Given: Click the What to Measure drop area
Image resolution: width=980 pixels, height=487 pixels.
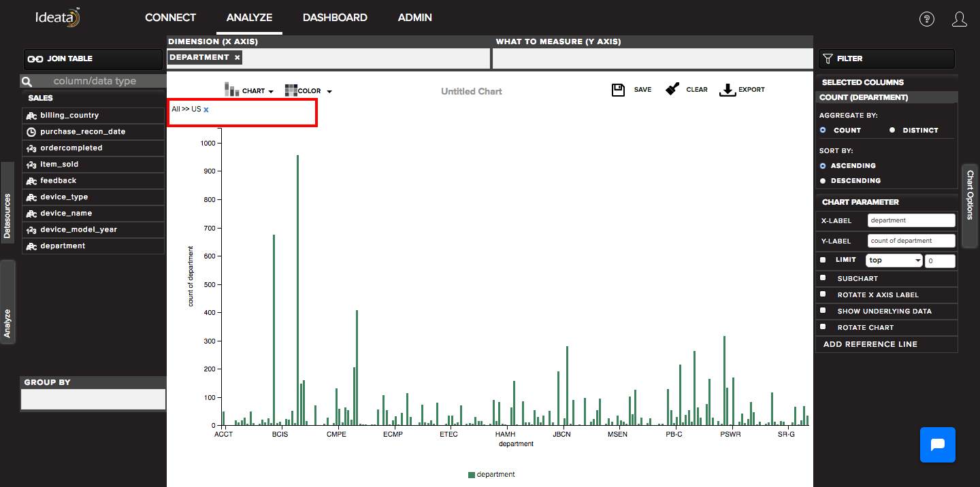Looking at the screenshot, I should 653,58.
